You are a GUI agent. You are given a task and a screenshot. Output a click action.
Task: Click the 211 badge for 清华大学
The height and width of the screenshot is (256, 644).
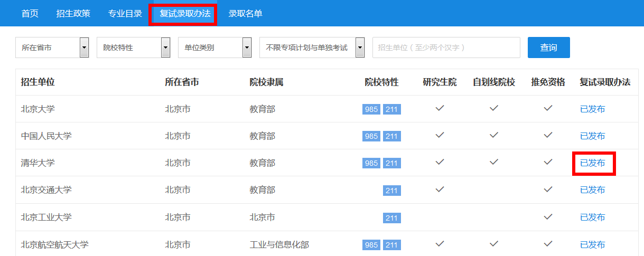[391, 163]
